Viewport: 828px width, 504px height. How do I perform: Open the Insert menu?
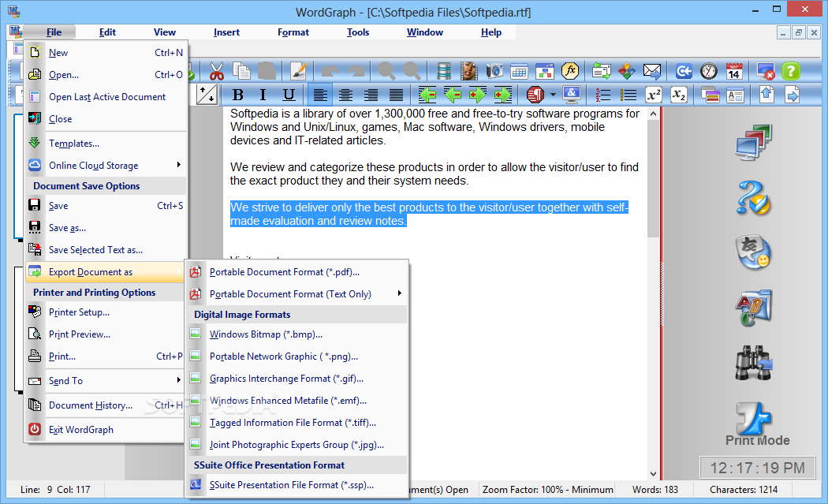point(226,32)
